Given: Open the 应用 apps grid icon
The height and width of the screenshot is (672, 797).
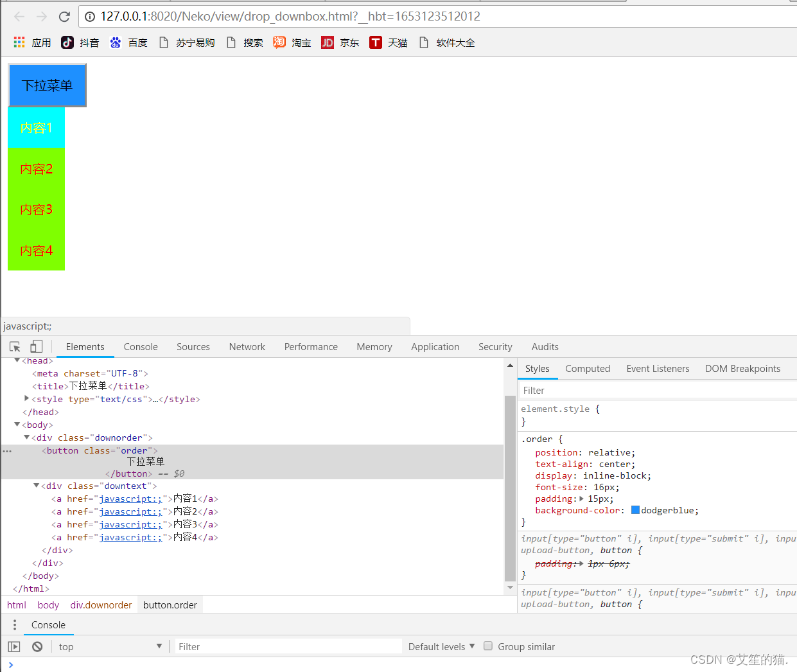Looking at the screenshot, I should click(x=19, y=42).
